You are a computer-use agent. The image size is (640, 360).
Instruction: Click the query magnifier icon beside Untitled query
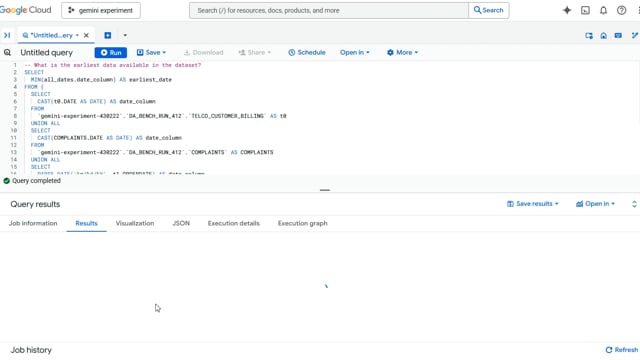tap(7, 52)
